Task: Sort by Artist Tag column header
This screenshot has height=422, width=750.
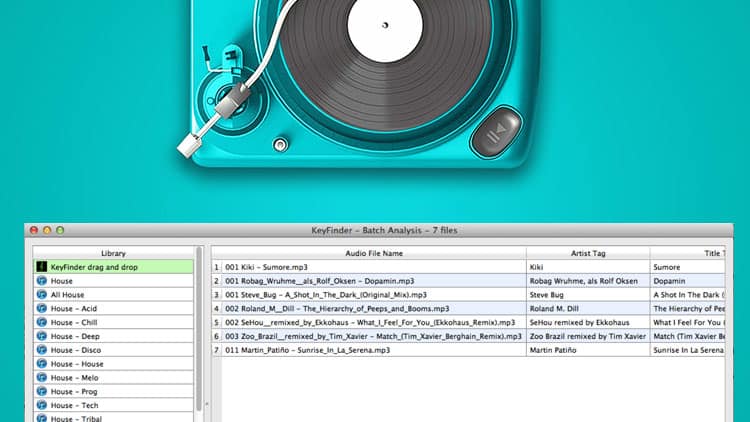Action: pyautogui.click(x=588, y=253)
